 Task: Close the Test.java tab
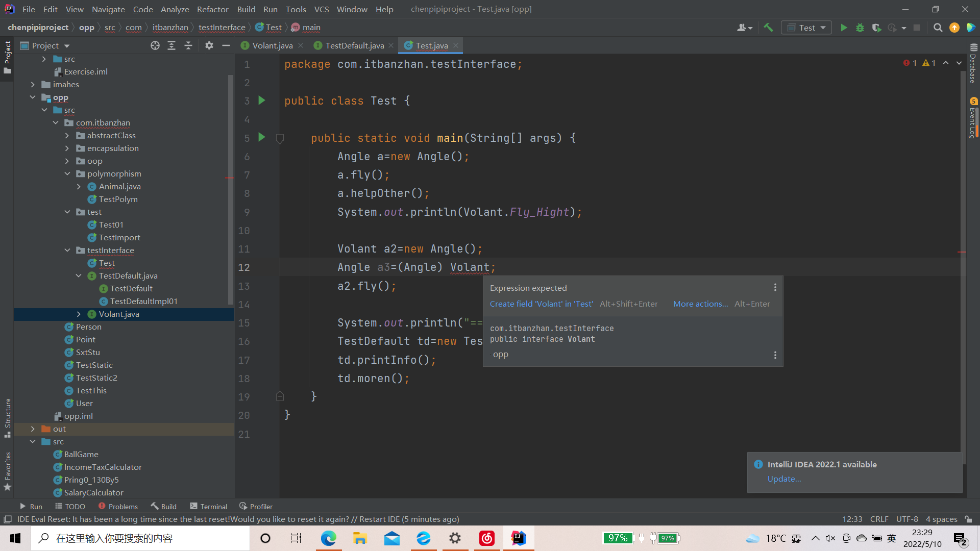[456, 45]
